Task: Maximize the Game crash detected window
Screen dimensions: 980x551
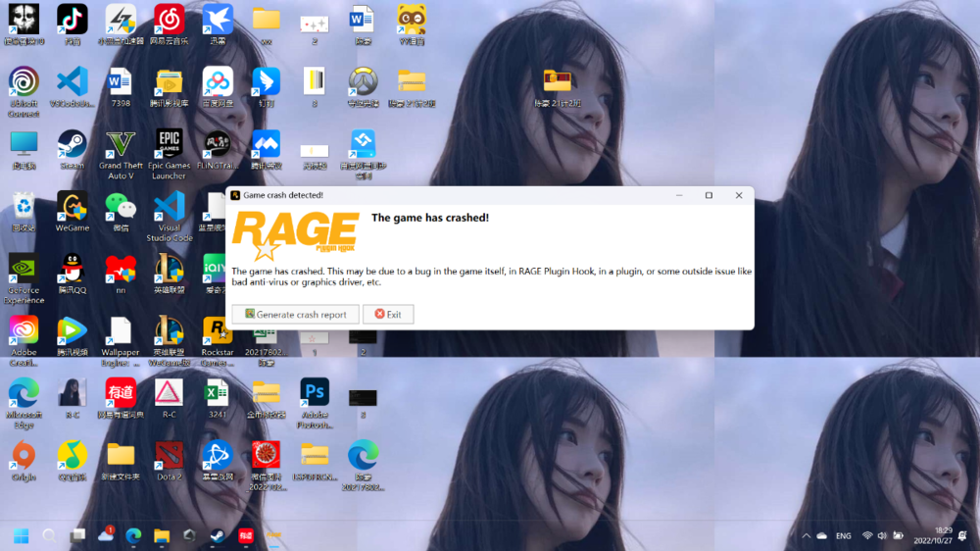Action: click(709, 195)
